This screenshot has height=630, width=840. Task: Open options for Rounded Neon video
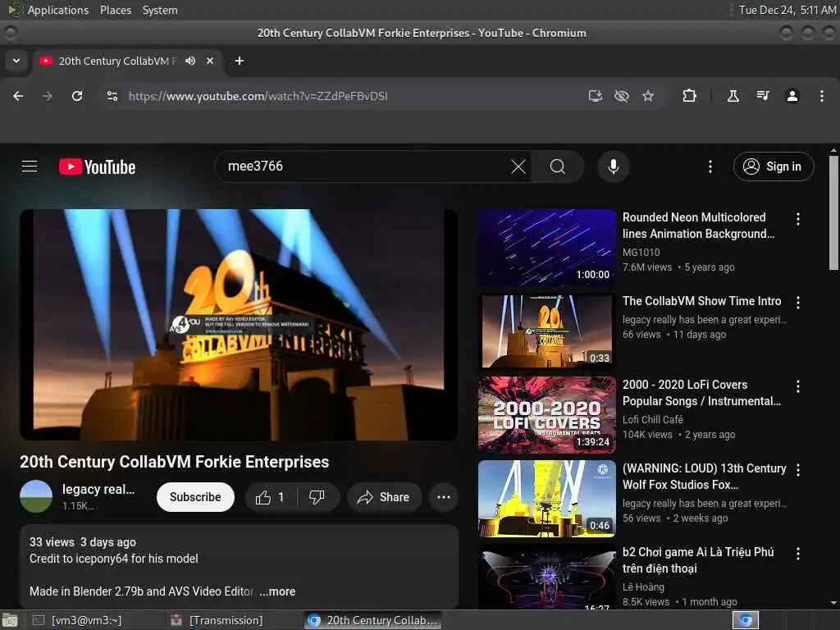pos(798,218)
